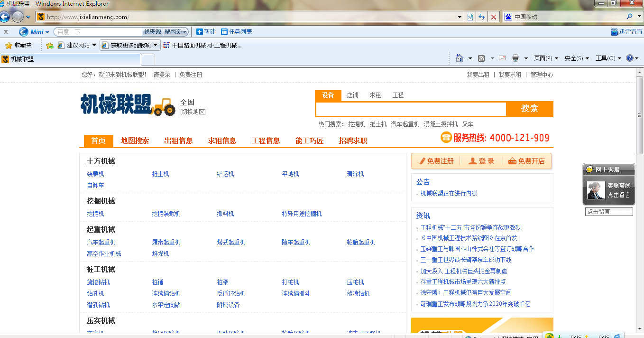Click customer service avatar thumbnail
Image resolution: width=644 pixels, height=338 pixels.
(x=596, y=190)
